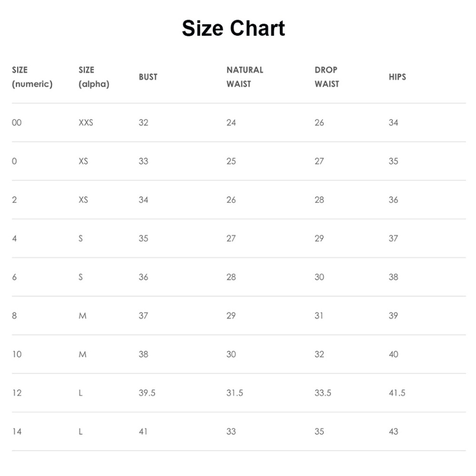This screenshot has width=476, height=476.
Task: Click the Size Chart title
Action: click(233, 29)
